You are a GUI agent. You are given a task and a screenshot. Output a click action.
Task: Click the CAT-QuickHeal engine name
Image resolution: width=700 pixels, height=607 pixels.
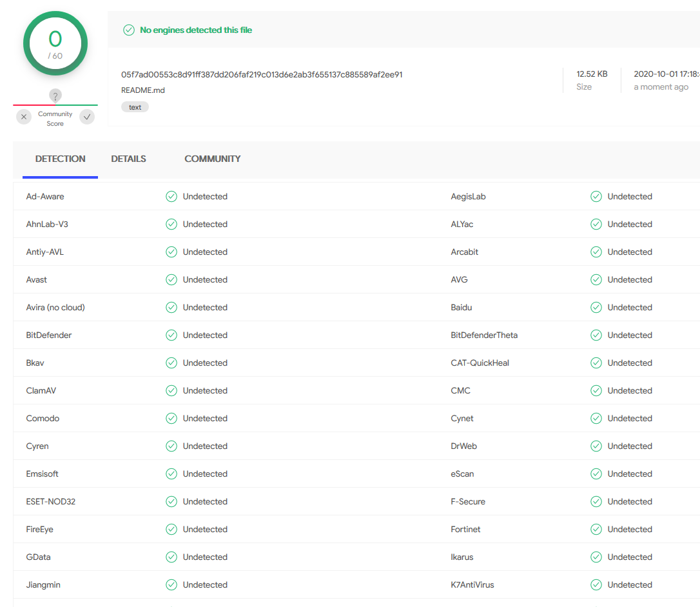480,363
